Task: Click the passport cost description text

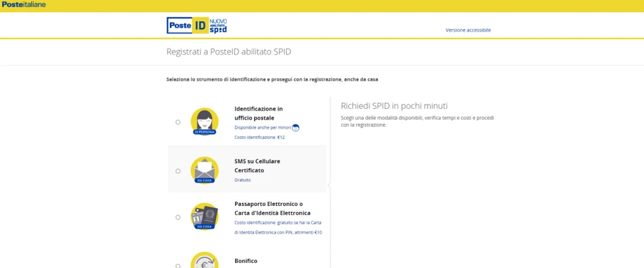Action: pos(278,227)
